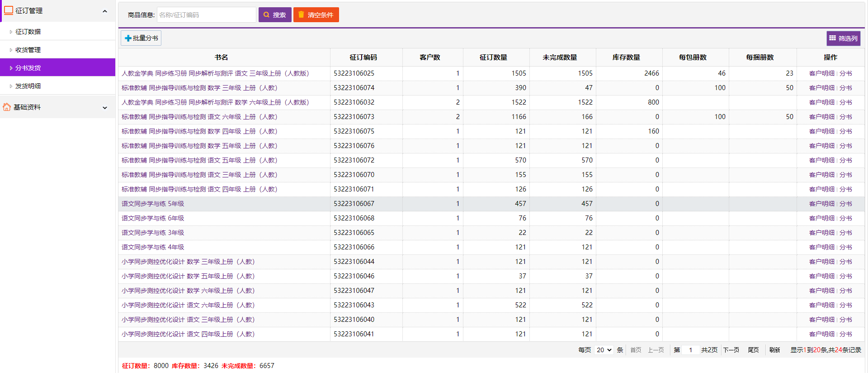Image resolution: width=868 pixels, height=373 pixels.
Task: Click the 征订管理 monitor icon
Action: coord(9,10)
